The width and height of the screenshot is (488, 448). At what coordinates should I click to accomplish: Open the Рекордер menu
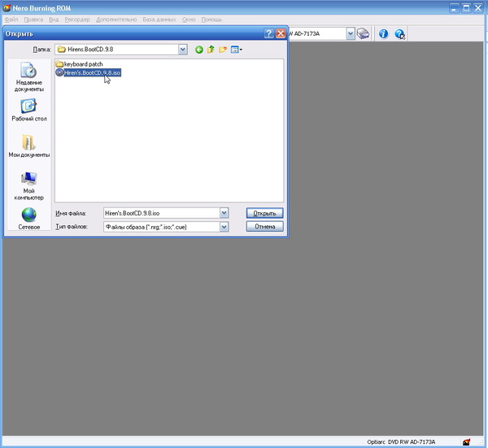(77, 20)
